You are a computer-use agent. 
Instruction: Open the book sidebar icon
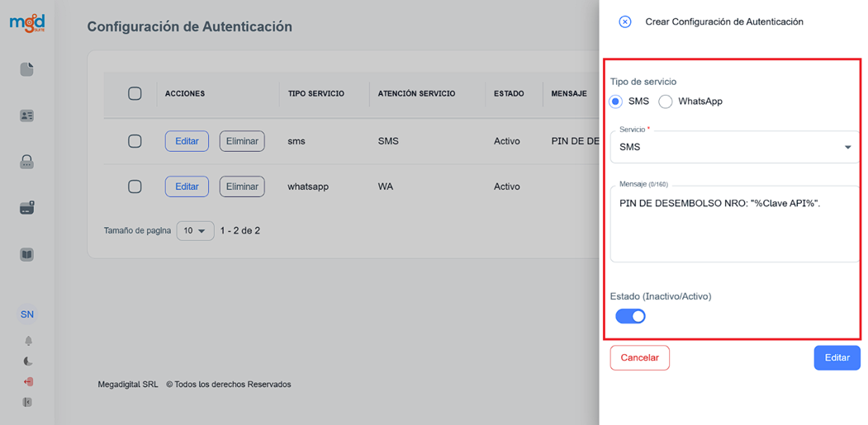point(27,255)
